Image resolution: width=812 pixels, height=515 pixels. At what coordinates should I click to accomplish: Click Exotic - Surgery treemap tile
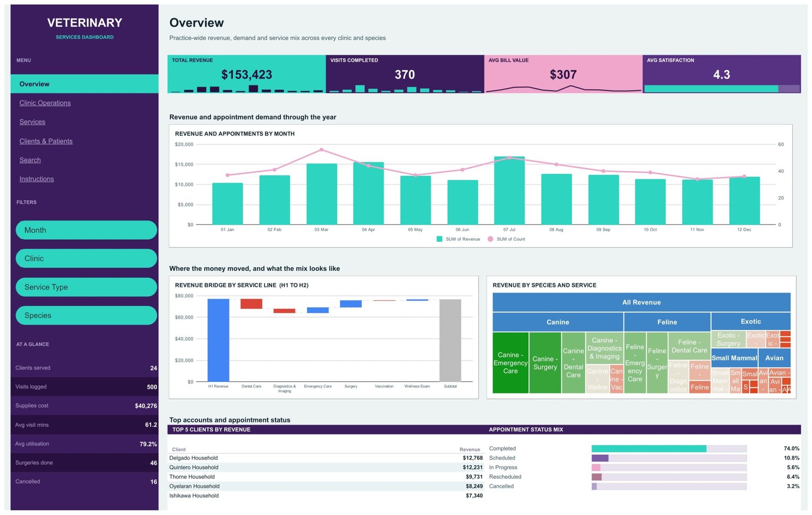[728, 339]
